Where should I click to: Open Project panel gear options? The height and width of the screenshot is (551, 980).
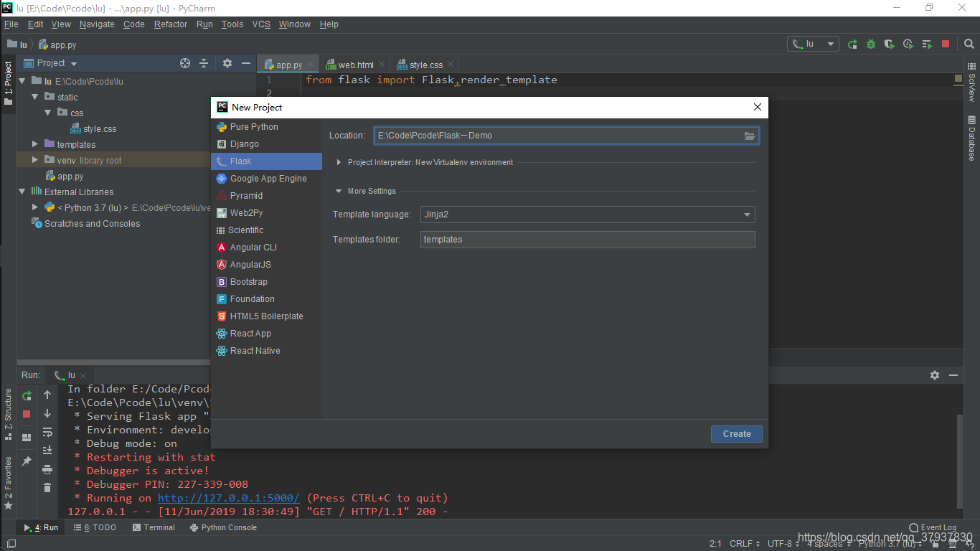[227, 63]
